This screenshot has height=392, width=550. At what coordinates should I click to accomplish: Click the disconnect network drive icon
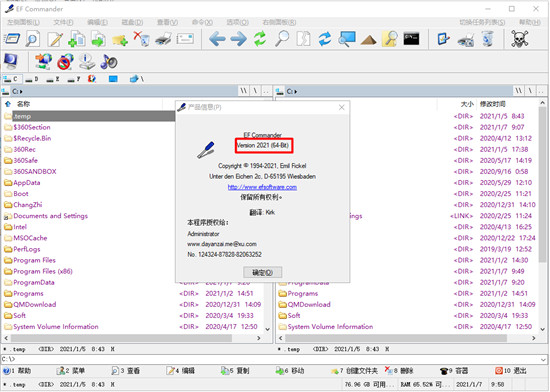click(65, 61)
